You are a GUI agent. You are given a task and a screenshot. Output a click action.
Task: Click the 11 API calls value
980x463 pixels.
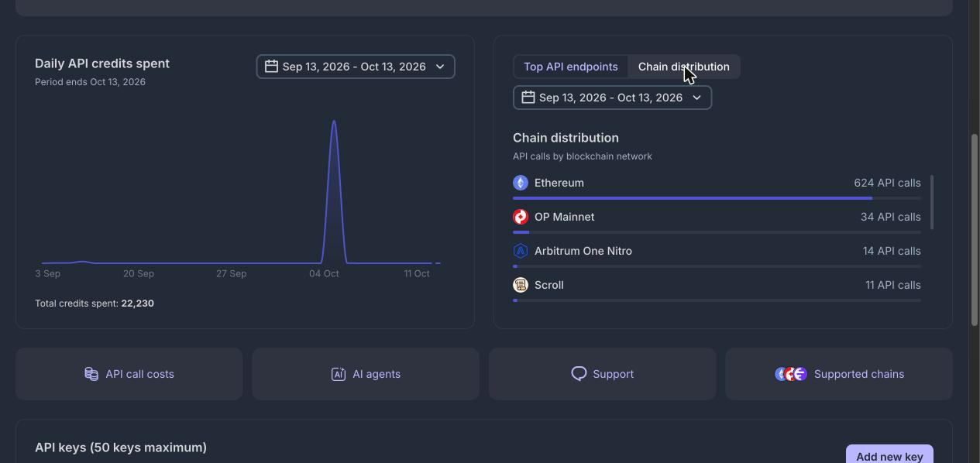[x=893, y=285]
